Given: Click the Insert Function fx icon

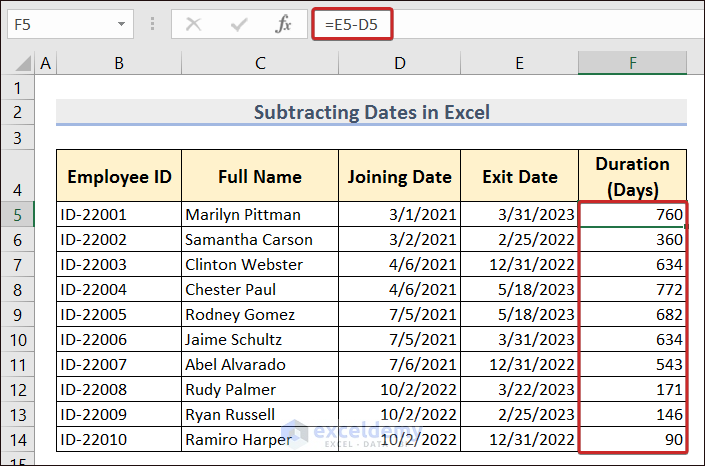Looking at the screenshot, I should click(284, 24).
